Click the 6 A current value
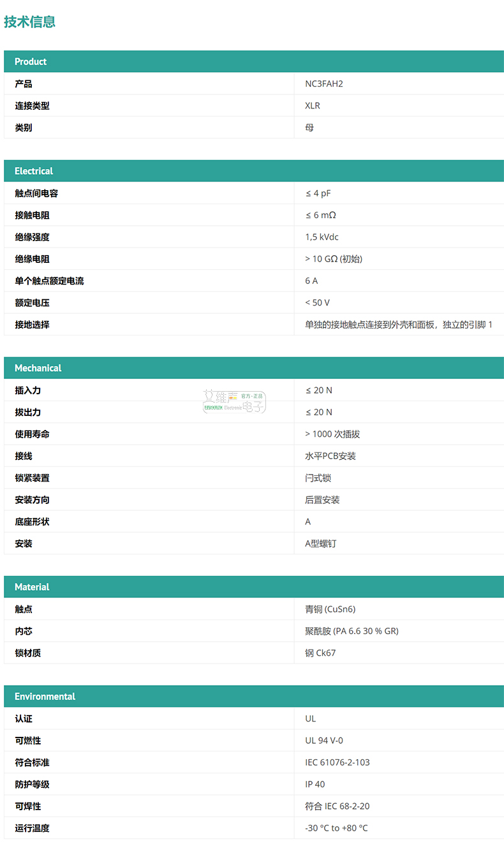Image resolution: width=504 pixels, height=844 pixels. (x=311, y=281)
